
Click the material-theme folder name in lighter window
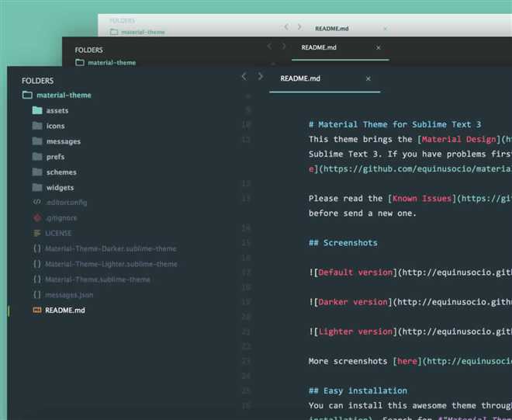click(143, 32)
